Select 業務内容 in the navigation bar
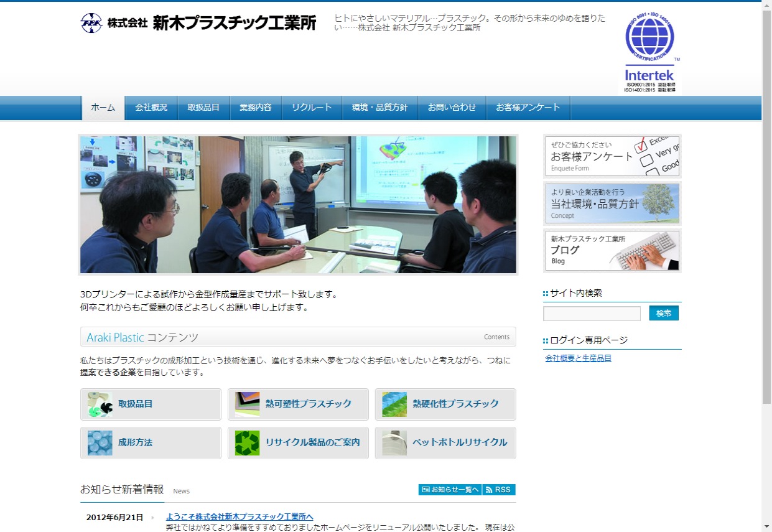 tap(256, 108)
